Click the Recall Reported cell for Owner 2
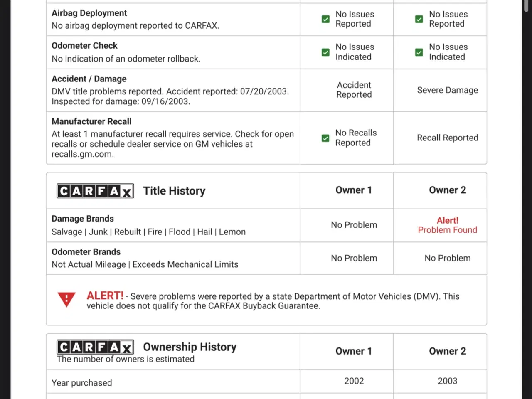Screen dimensions: 532x399 click(447, 138)
